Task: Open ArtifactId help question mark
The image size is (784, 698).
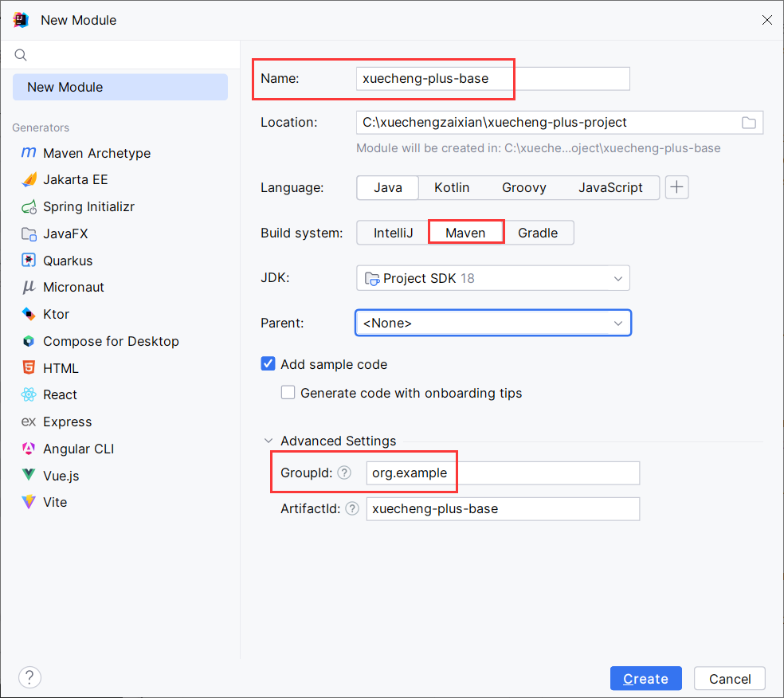Action: tap(352, 508)
